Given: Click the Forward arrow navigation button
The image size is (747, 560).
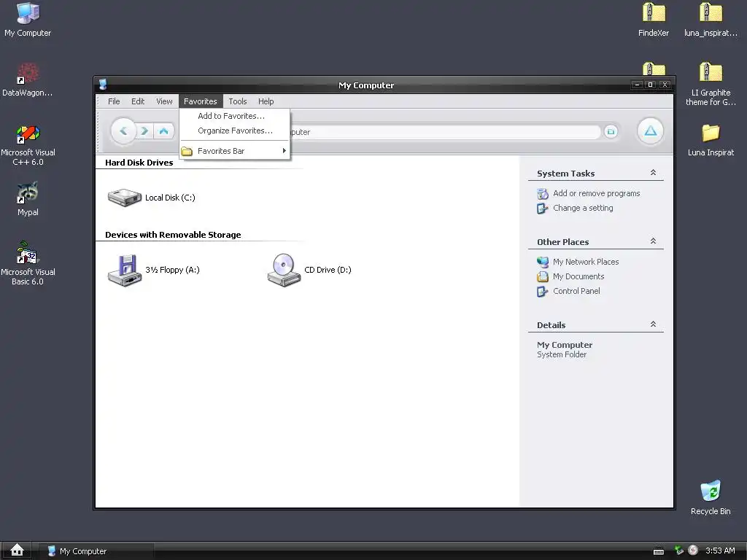Looking at the screenshot, I should (x=145, y=131).
